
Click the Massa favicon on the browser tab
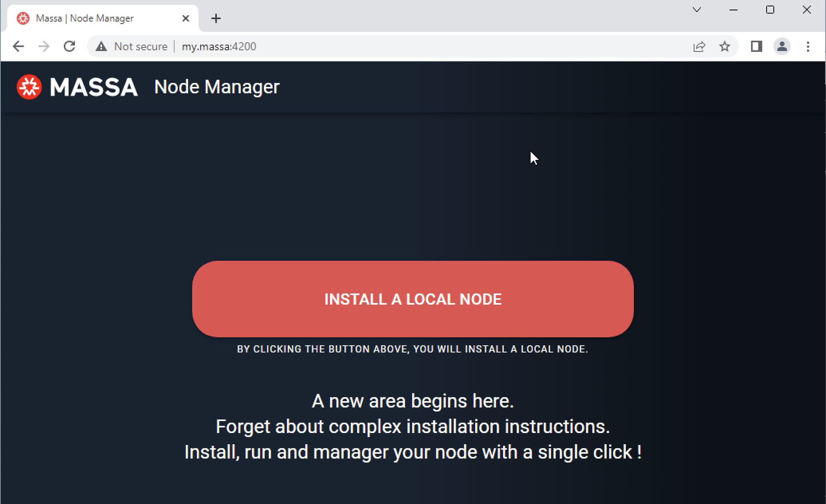pyautogui.click(x=22, y=18)
